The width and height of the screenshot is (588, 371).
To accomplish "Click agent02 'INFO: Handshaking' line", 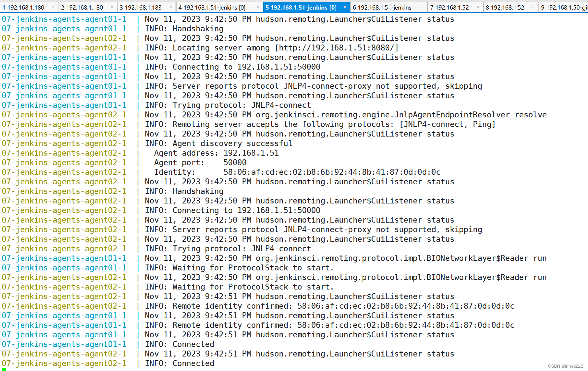I will pos(113,191).
